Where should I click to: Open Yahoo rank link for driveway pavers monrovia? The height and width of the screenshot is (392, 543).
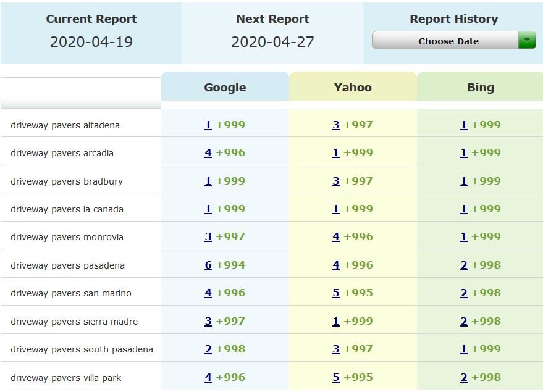(x=336, y=236)
